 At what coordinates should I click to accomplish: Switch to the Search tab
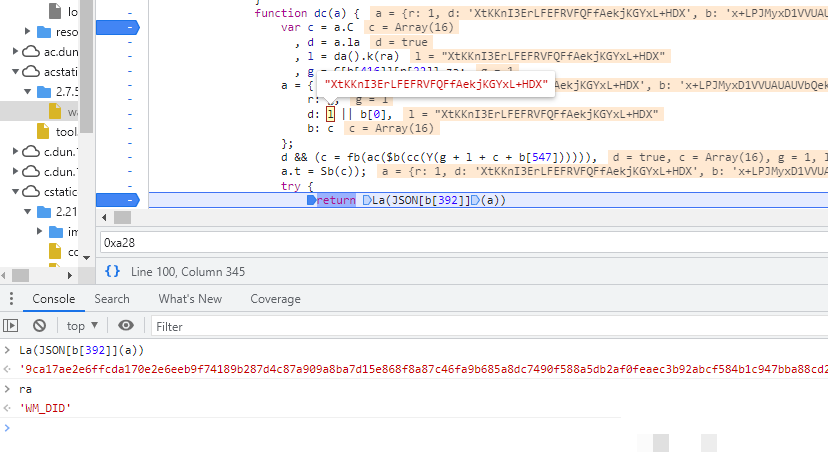112,299
